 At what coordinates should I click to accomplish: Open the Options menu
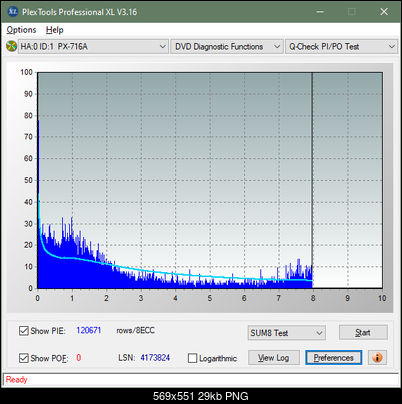21,30
